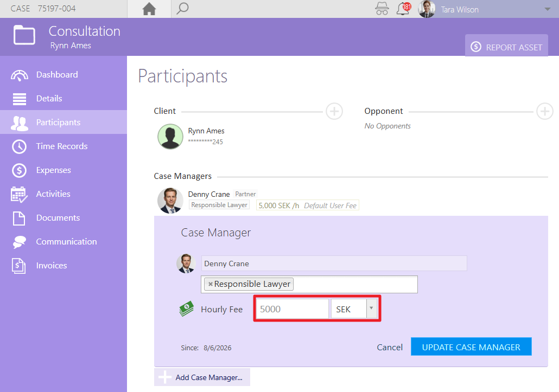Open client name Rynn Ames

point(206,131)
